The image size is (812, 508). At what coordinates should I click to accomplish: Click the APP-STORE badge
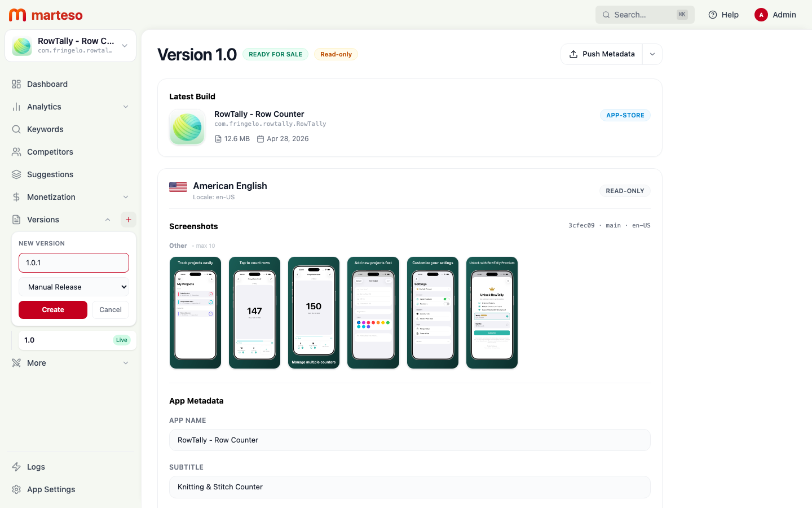(x=625, y=115)
